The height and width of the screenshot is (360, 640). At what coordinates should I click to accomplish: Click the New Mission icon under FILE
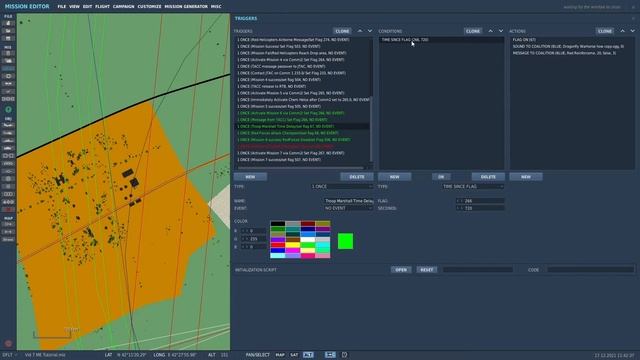(8, 23)
